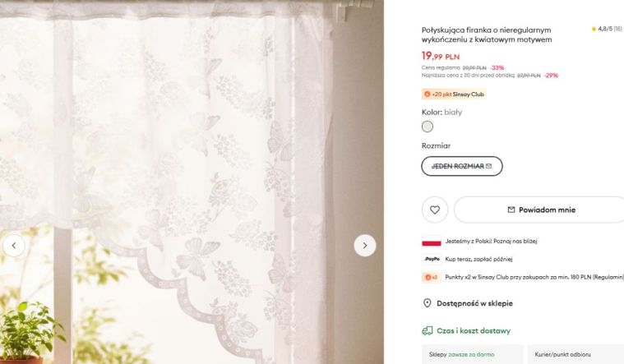This screenshot has height=364, width=624.
Task: Click the PayPo logo icon
Action: tap(432, 259)
